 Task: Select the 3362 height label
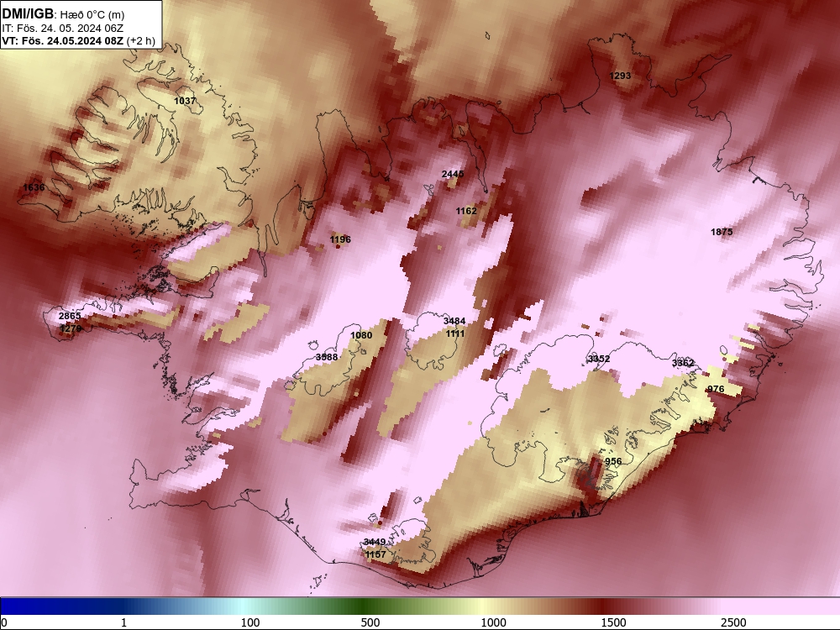pyautogui.click(x=683, y=363)
